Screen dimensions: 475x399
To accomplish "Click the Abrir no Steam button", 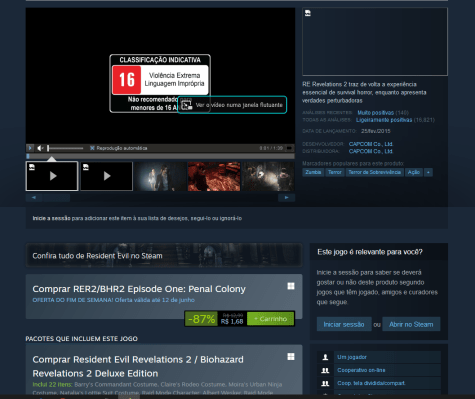I will click(x=411, y=324).
